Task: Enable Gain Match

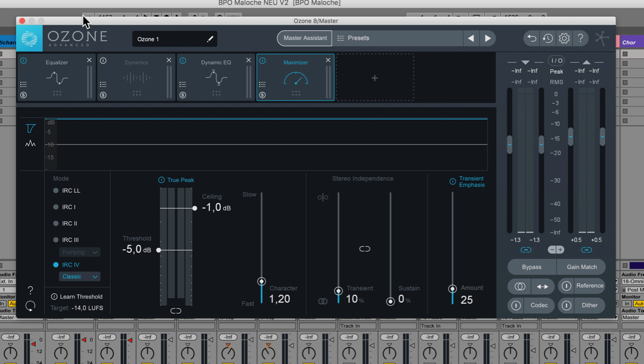Action: 582,267
